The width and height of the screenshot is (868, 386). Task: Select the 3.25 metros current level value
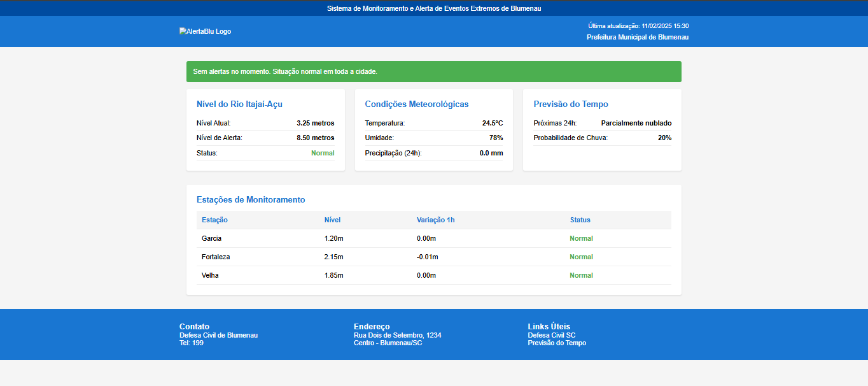coord(315,123)
